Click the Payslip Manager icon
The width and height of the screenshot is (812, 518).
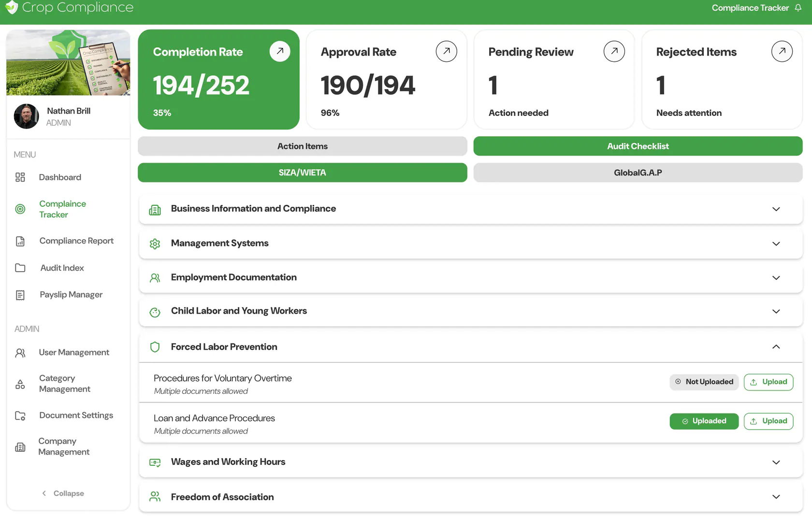[20, 295]
